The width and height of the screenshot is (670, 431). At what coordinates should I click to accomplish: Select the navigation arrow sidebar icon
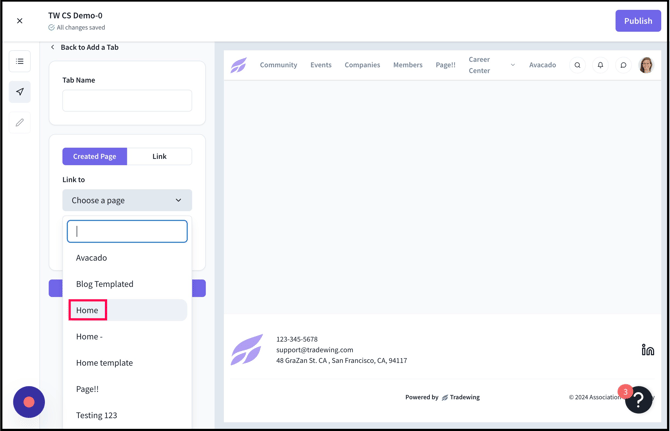click(x=20, y=91)
